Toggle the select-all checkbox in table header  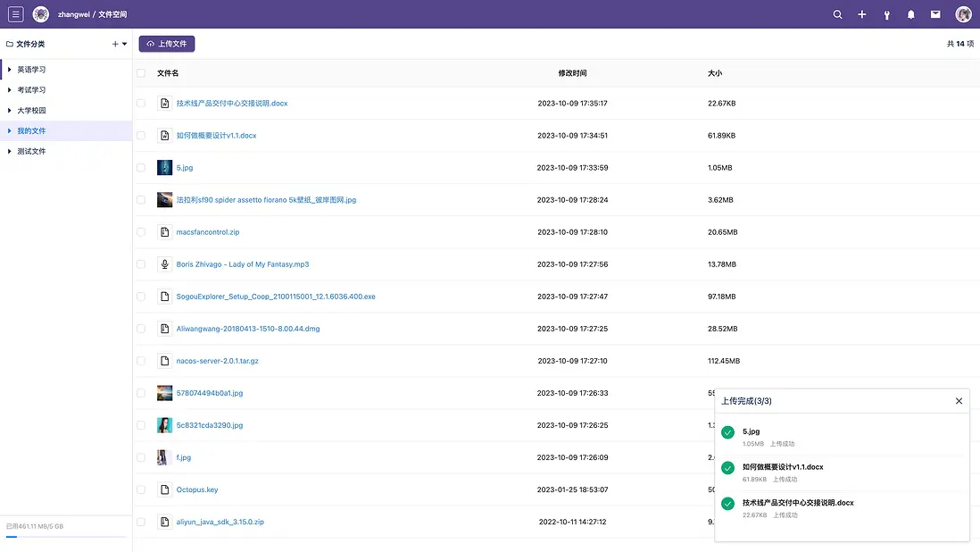pyautogui.click(x=141, y=73)
